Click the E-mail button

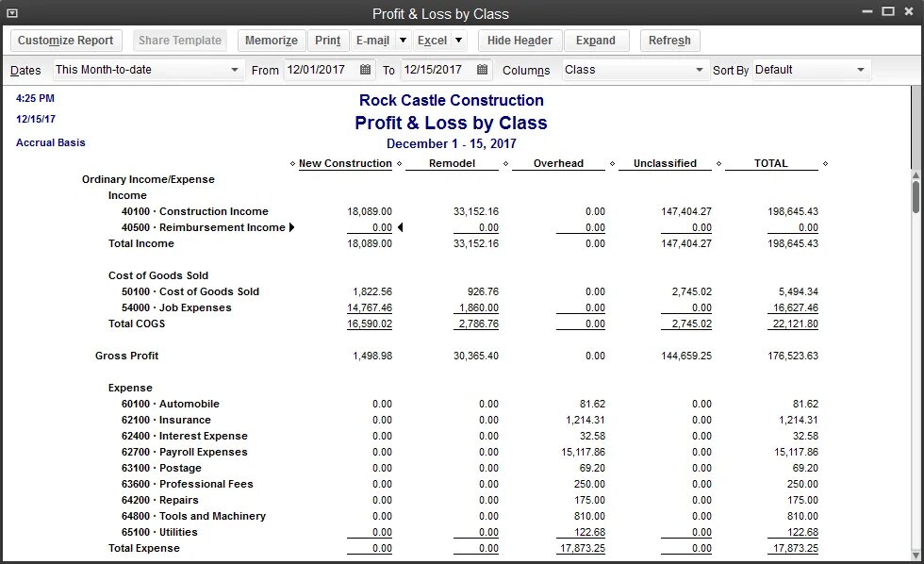click(373, 41)
